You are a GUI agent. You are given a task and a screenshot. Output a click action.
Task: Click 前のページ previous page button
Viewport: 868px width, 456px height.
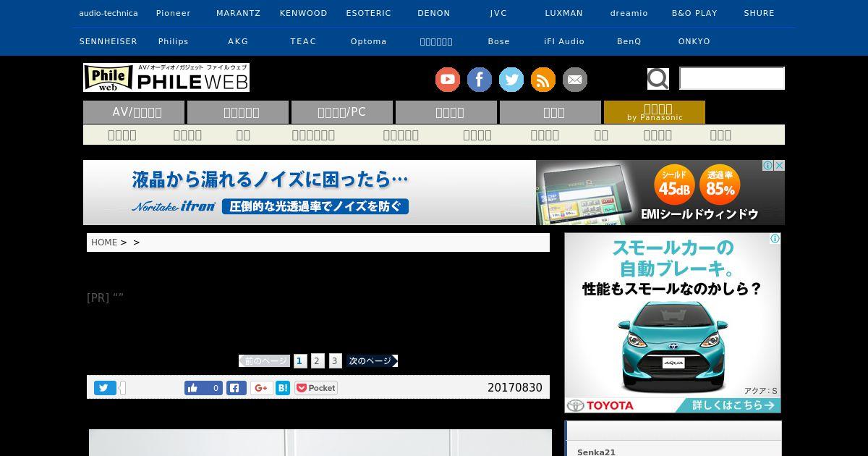coord(265,360)
